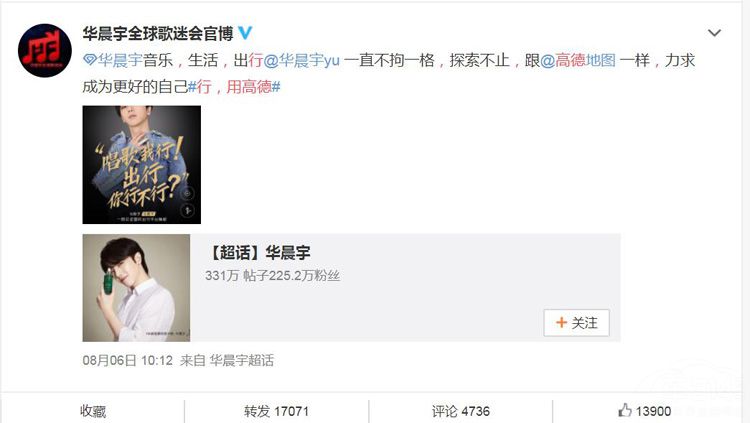Repost using 转发 17071
This screenshot has height=423, width=750.
point(276,411)
